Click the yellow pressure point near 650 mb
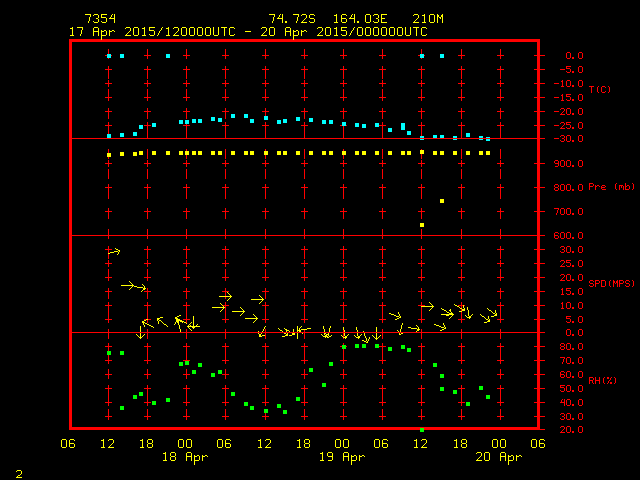640x480 pixels. pyautogui.click(x=422, y=225)
